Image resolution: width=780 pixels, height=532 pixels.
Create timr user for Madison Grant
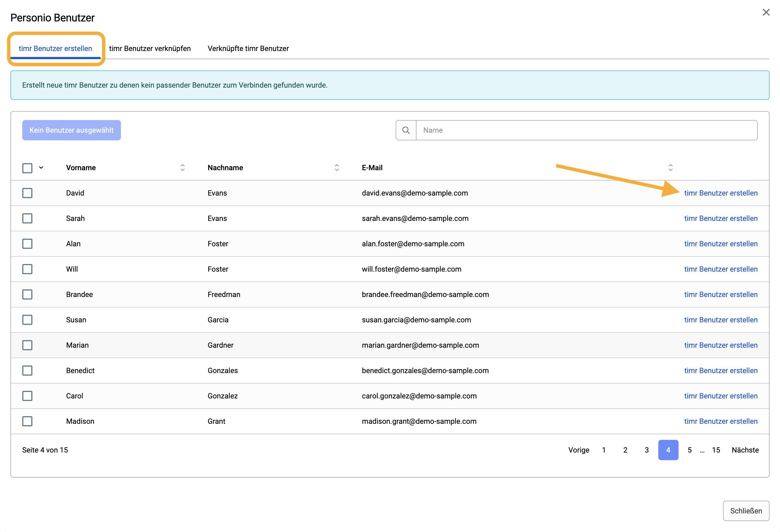pyautogui.click(x=721, y=421)
